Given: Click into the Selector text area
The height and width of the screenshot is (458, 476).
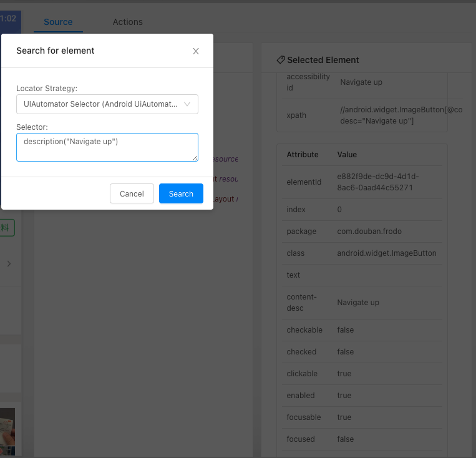Looking at the screenshot, I should coord(107,147).
